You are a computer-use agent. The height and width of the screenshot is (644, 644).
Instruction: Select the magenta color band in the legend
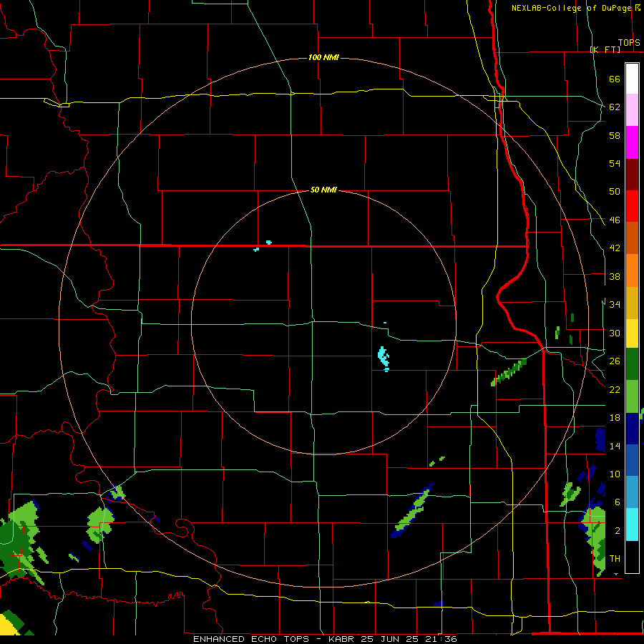(x=632, y=142)
